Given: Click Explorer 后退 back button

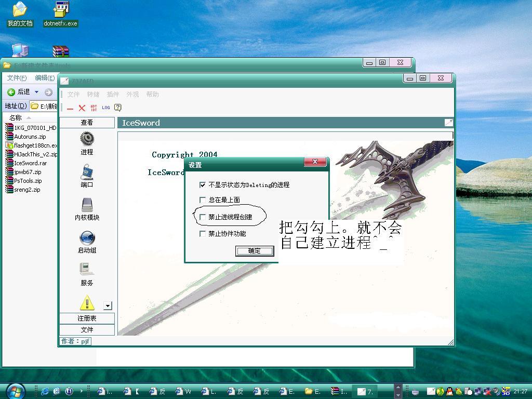Looking at the screenshot, I should pos(19,92).
